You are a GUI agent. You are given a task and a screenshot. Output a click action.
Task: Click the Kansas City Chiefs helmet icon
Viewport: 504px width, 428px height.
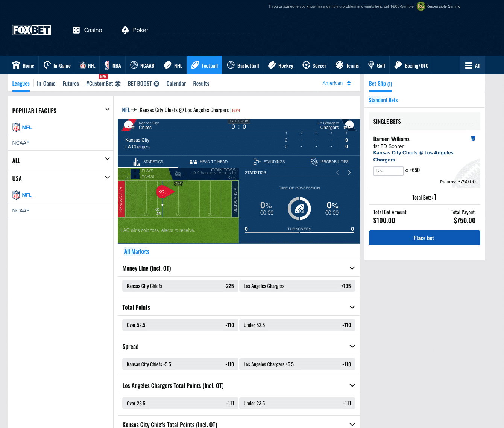coord(129,125)
